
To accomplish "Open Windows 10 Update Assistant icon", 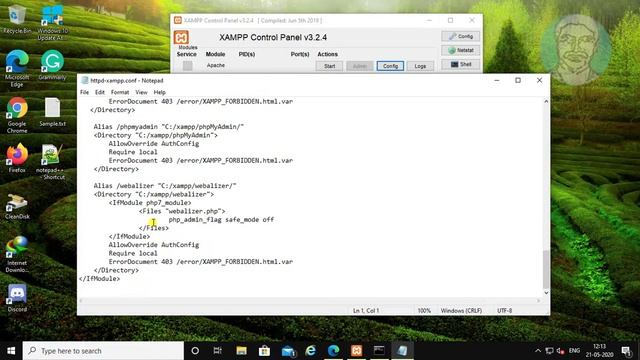I will [52, 22].
